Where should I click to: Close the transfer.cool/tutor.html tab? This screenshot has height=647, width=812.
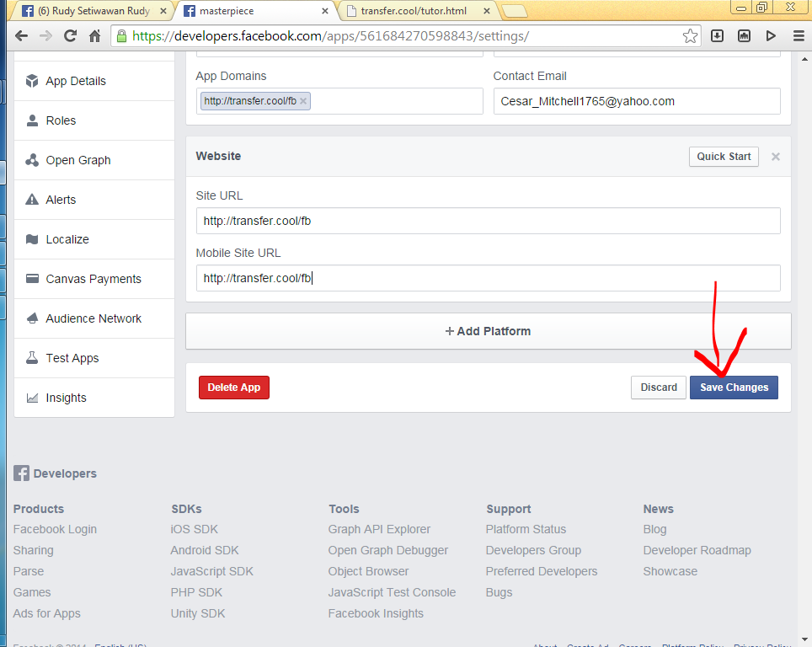[486, 11]
